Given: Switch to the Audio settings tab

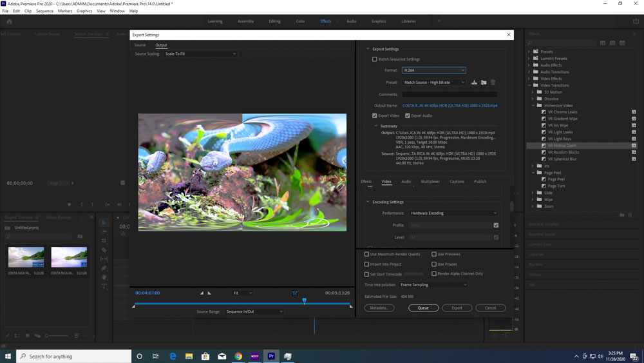Looking at the screenshot, I should pos(406,182).
